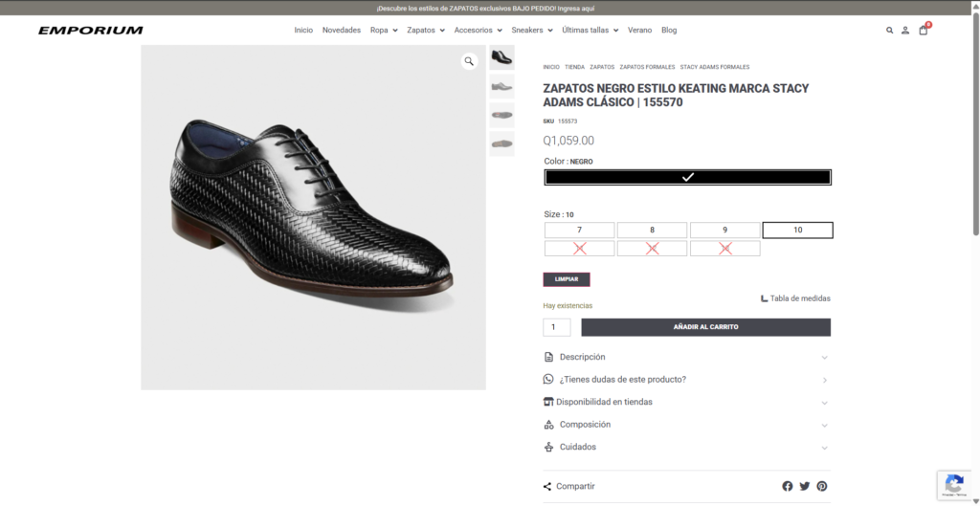Open the Últimas tallas dropdown menu

[590, 30]
